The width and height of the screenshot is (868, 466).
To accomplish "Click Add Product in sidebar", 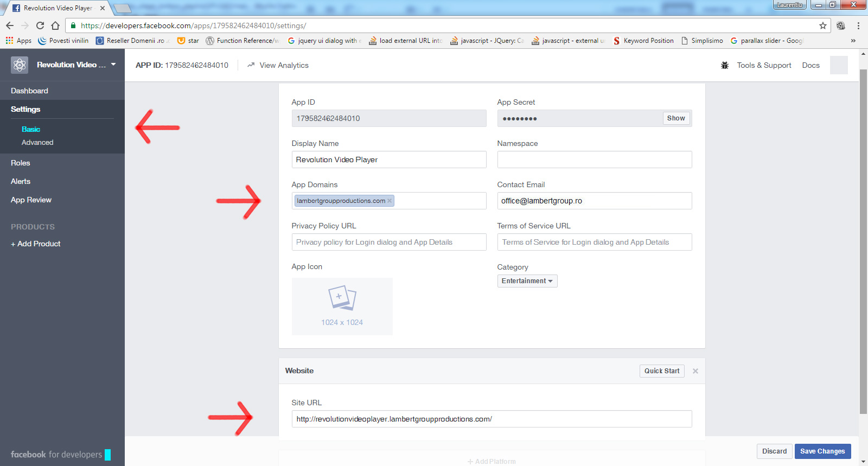I will pyautogui.click(x=36, y=244).
